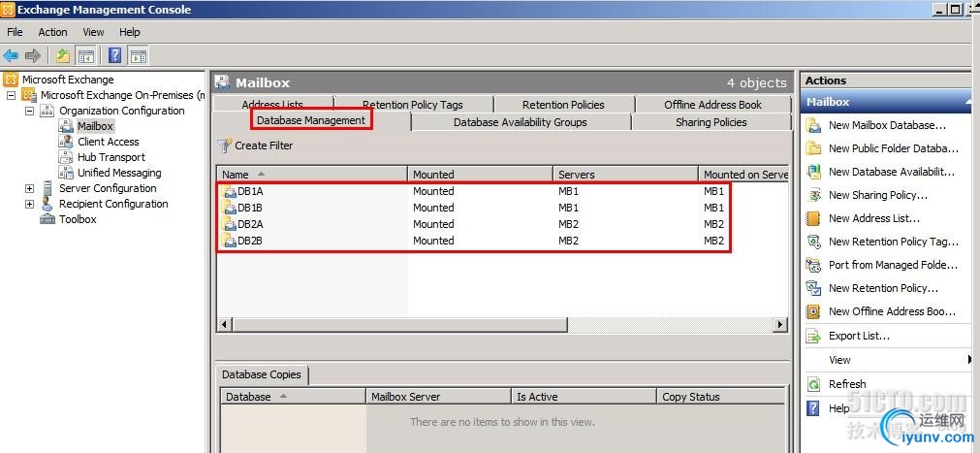
Task: Click the horizontal scrollbar right arrow
Action: [x=779, y=325]
